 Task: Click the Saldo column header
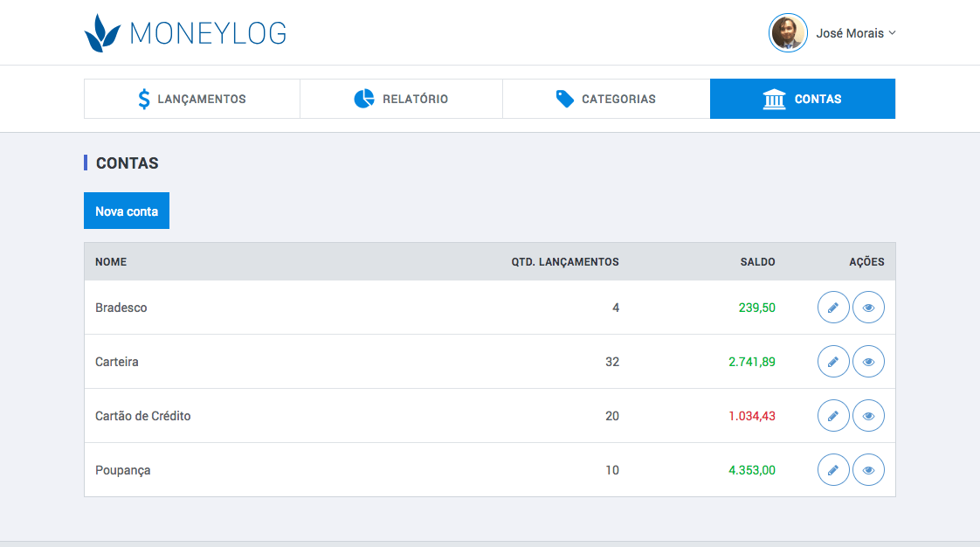coord(757,262)
